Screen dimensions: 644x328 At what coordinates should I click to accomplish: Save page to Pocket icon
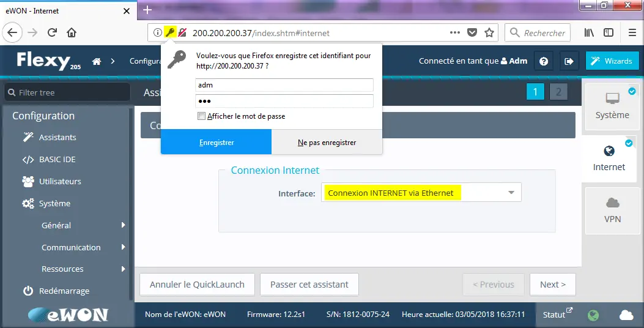472,32
